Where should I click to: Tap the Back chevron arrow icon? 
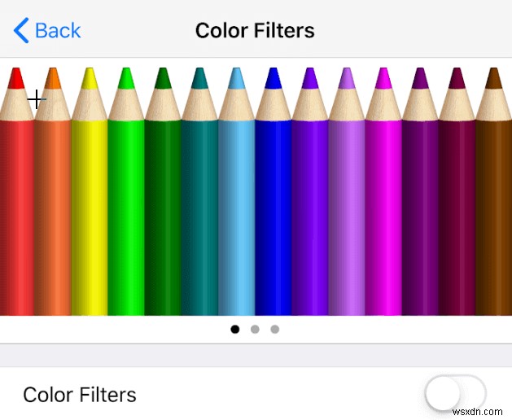tap(22, 31)
